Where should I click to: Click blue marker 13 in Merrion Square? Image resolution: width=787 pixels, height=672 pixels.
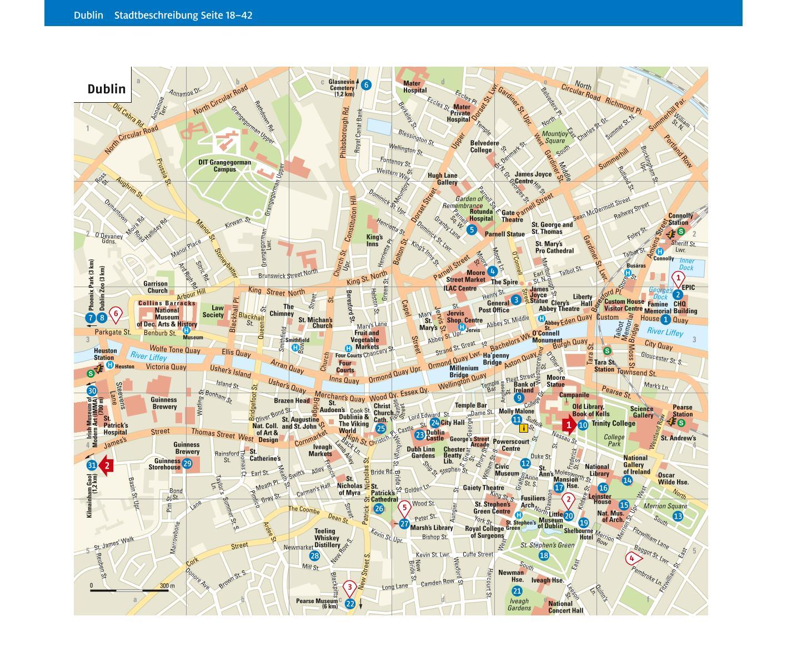point(678,516)
